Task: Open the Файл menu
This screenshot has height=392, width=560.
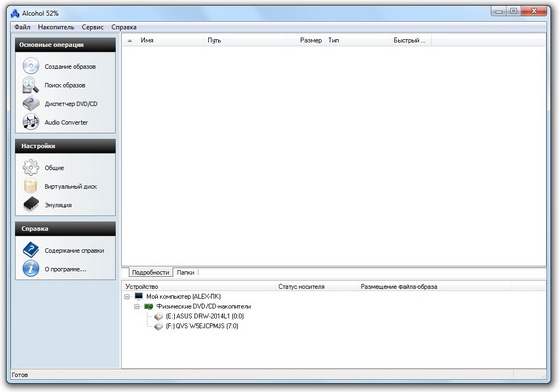Action: (x=22, y=27)
